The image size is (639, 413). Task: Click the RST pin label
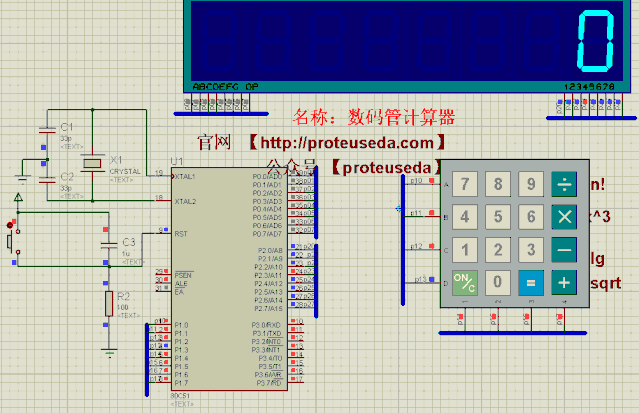pyautogui.click(x=181, y=234)
